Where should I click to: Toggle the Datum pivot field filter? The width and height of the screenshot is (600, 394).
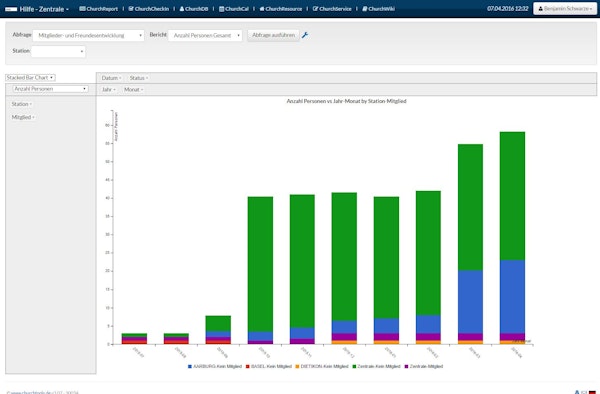click(x=111, y=78)
